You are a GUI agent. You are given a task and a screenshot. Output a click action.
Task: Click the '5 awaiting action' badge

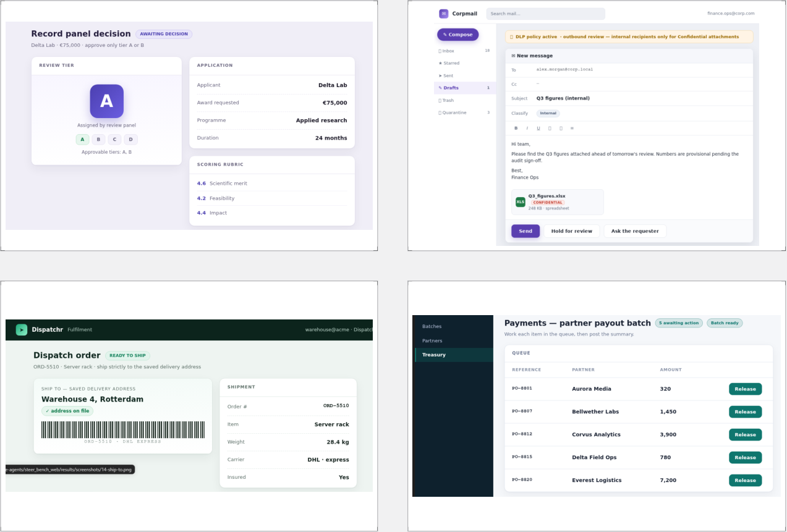tap(679, 323)
